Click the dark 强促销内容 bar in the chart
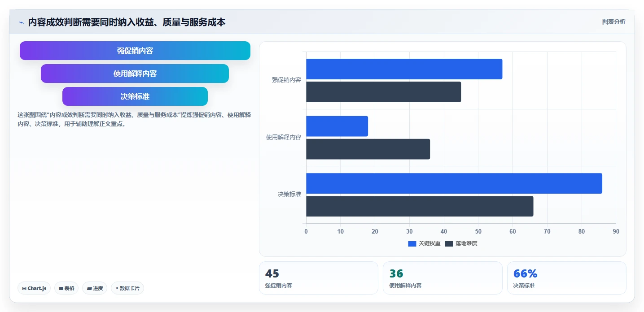The height and width of the screenshot is (312, 644). click(x=383, y=92)
